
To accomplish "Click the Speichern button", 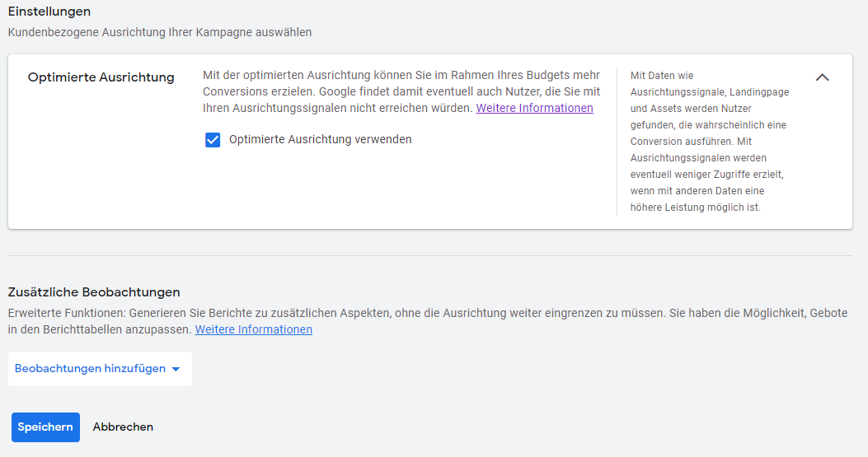I will click(x=45, y=427).
